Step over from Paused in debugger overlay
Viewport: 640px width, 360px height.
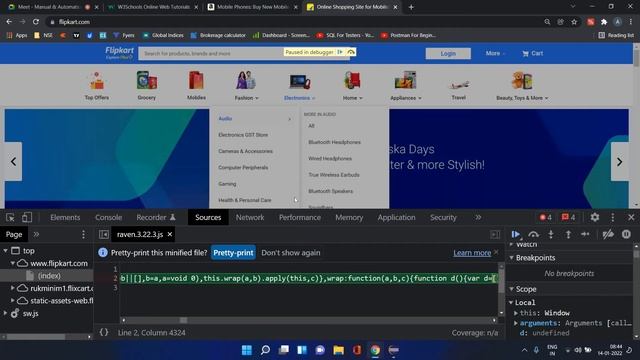tap(351, 52)
